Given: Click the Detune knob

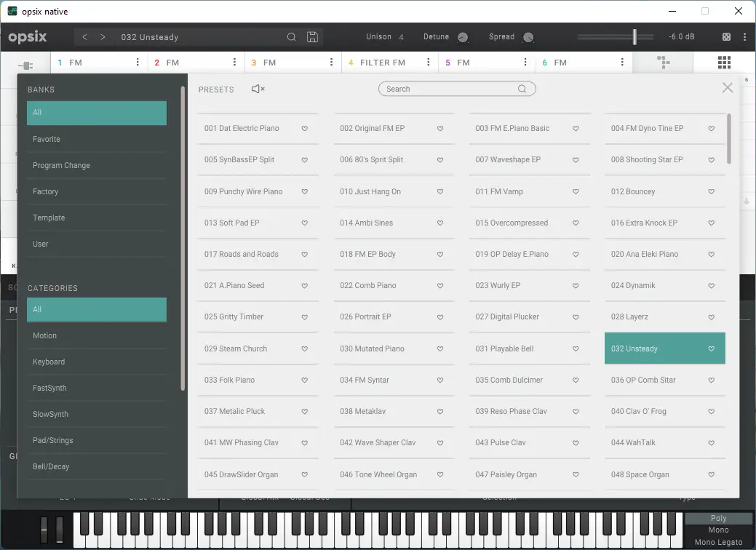Looking at the screenshot, I should tap(462, 38).
